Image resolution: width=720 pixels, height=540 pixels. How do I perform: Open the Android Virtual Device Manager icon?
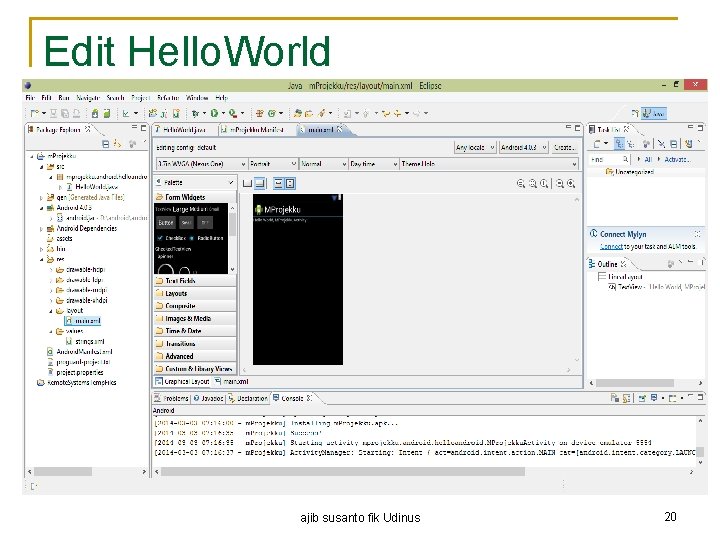[x=107, y=113]
